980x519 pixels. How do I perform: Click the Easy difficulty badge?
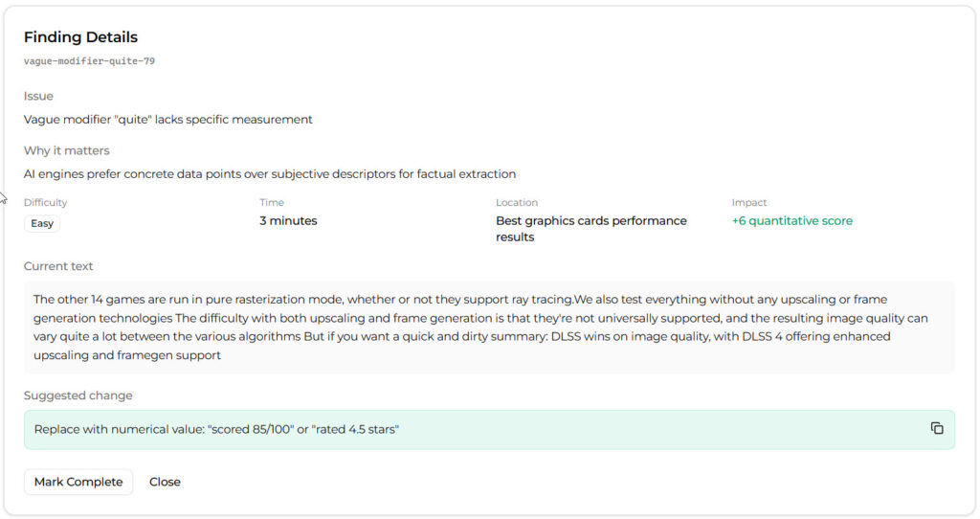(42, 223)
